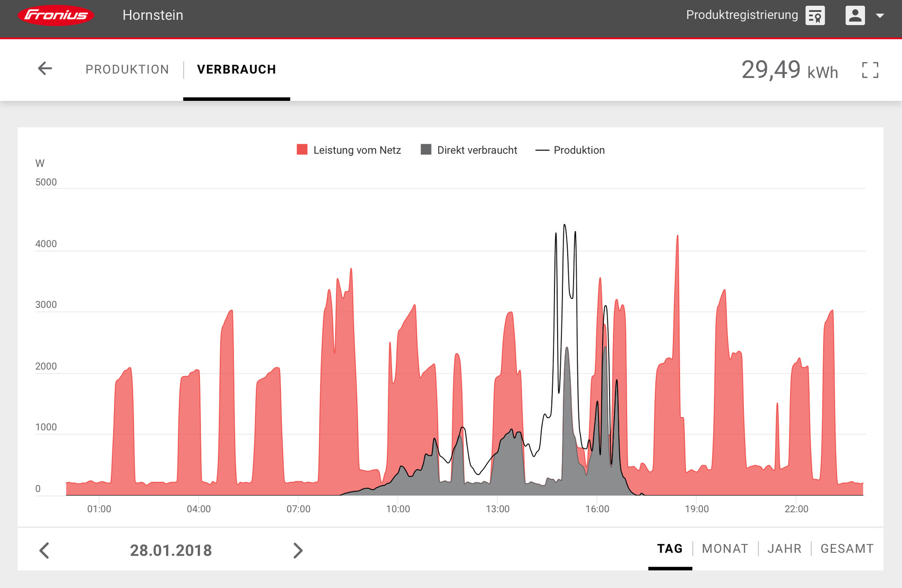Toggle Direkt verbraucht legend series

click(x=469, y=150)
